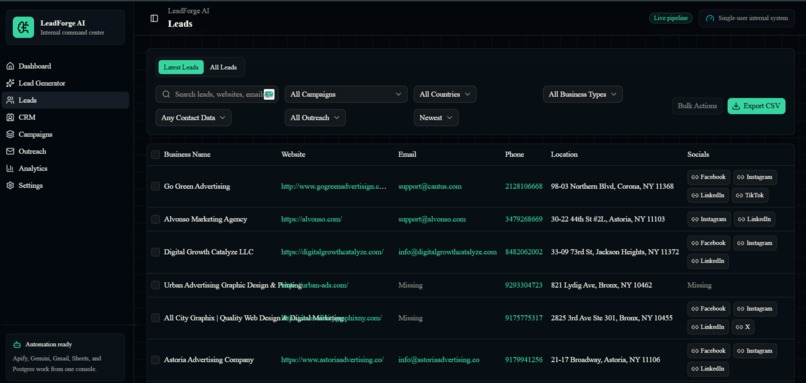The image size is (806, 383).
Task: Click the info@digitalgrowthcatalyze.com email
Action: click(x=448, y=252)
